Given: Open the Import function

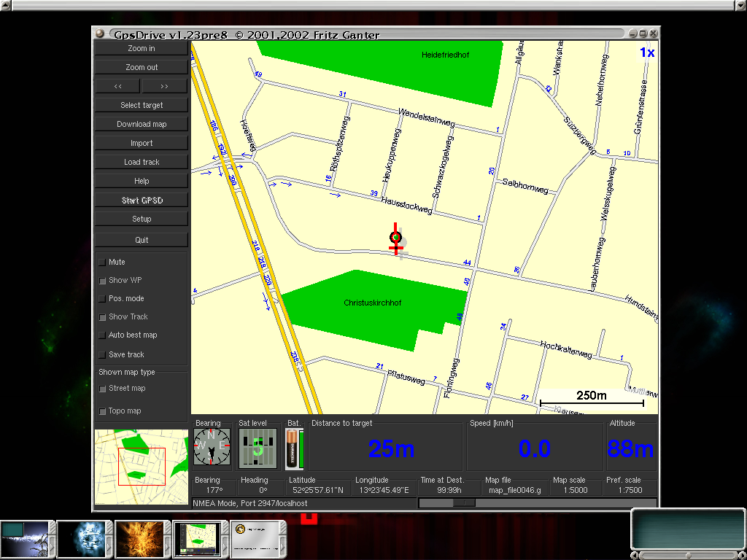Looking at the screenshot, I should click(x=142, y=143).
